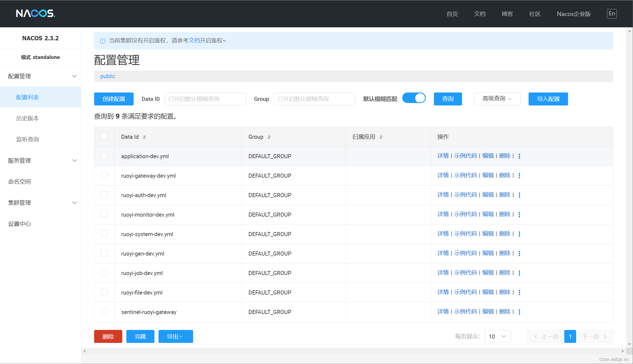Sort table by Data Id column
633x364 pixels.
point(144,137)
